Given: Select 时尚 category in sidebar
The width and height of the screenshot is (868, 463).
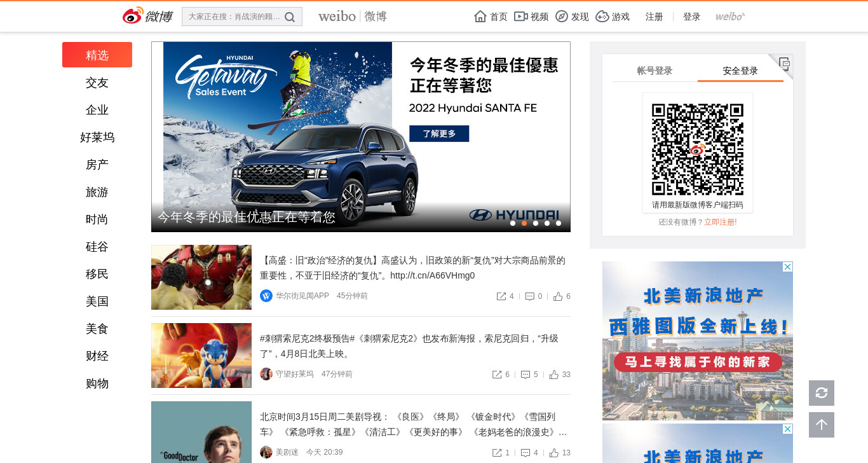Looking at the screenshot, I should click(97, 219).
